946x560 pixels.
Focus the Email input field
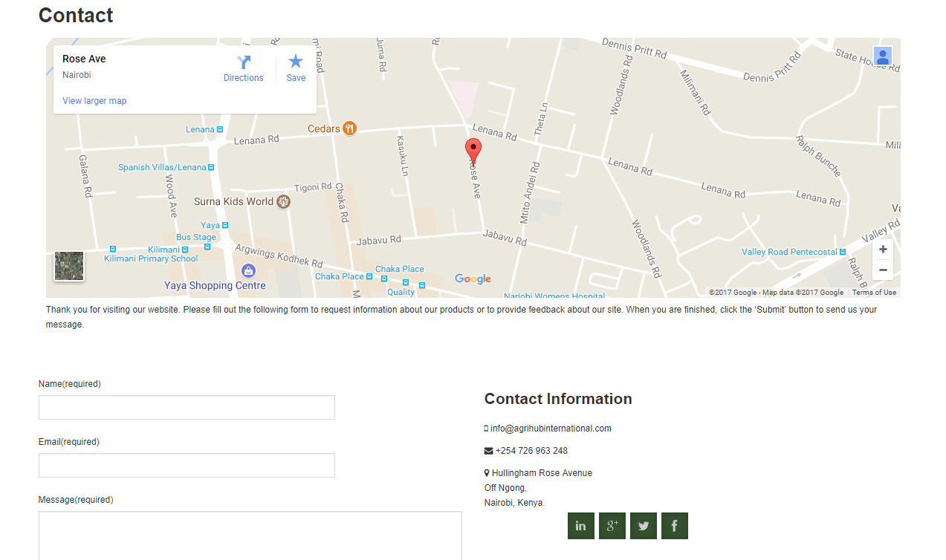click(x=187, y=466)
